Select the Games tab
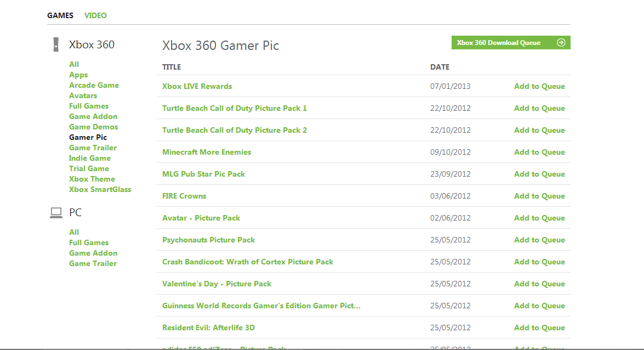This screenshot has width=644, height=350. (x=60, y=15)
